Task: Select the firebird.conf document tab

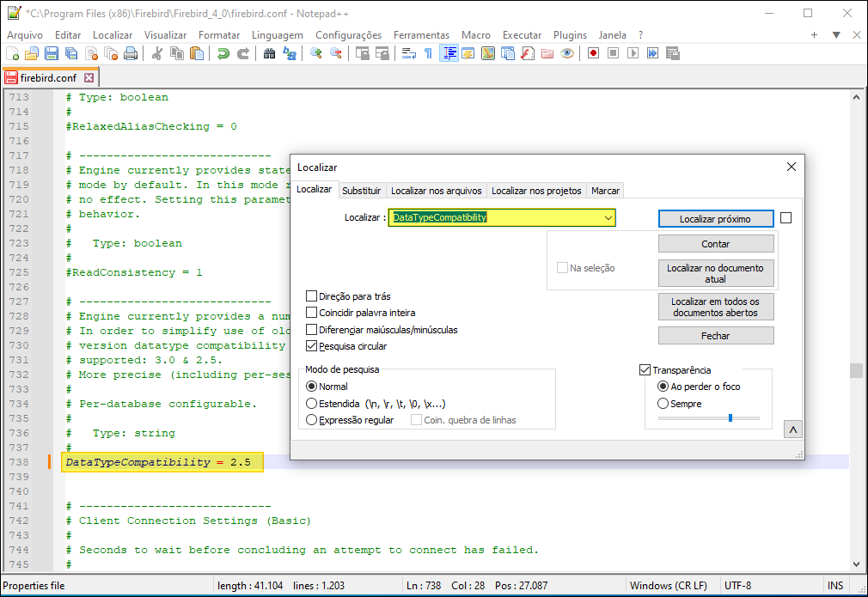Action: [48, 78]
